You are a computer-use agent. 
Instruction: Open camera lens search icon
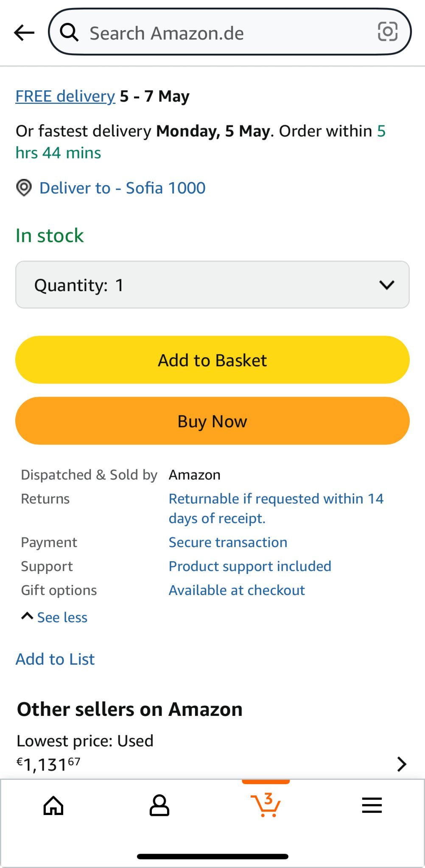(x=387, y=32)
